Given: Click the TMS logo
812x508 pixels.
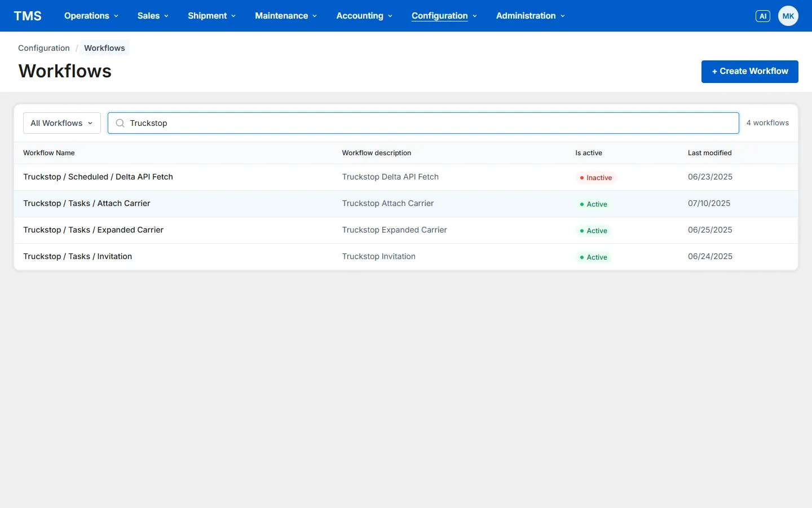Looking at the screenshot, I should [x=28, y=16].
